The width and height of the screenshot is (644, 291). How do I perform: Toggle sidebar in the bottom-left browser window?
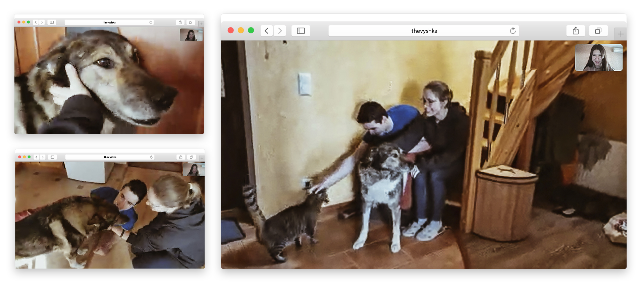(x=52, y=157)
